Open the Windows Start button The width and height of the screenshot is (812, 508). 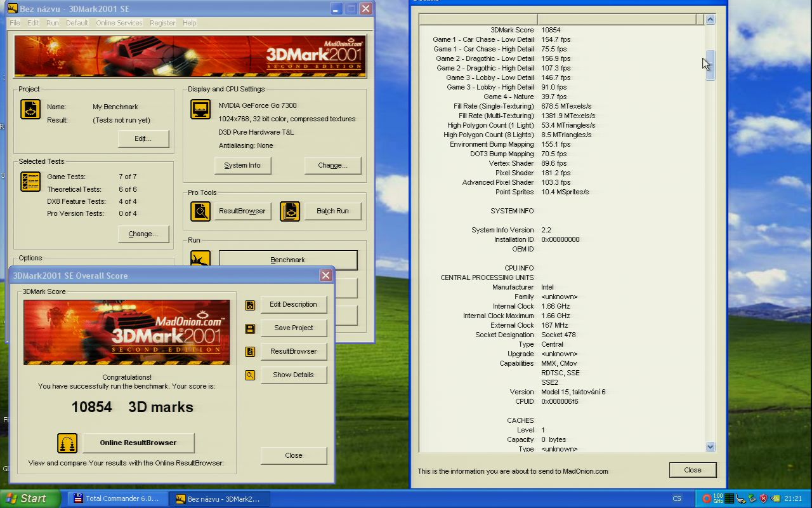click(30, 498)
